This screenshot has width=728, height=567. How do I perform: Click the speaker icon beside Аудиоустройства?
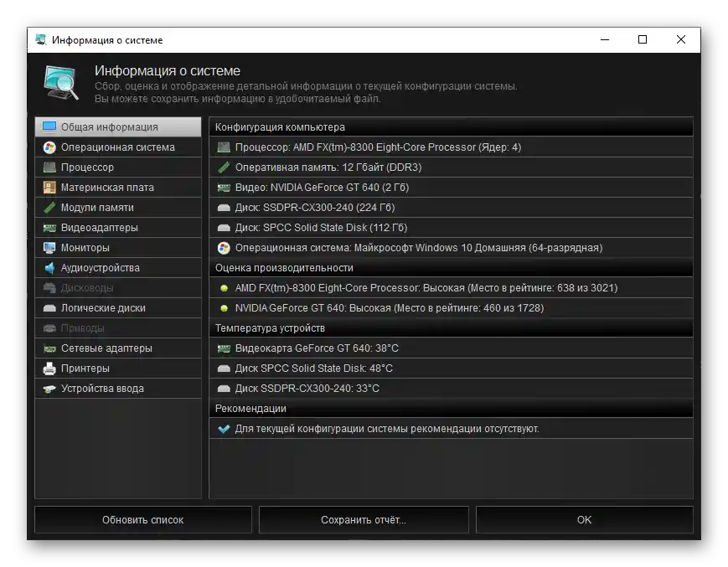point(49,268)
